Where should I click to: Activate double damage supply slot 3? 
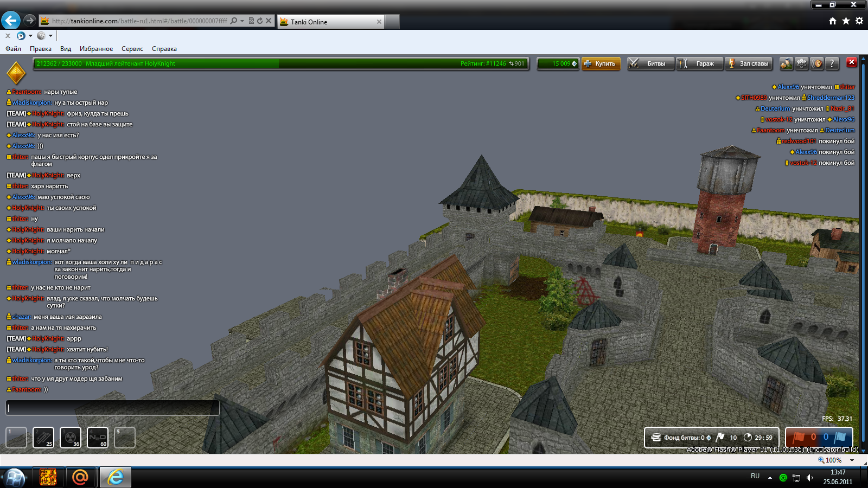71,438
